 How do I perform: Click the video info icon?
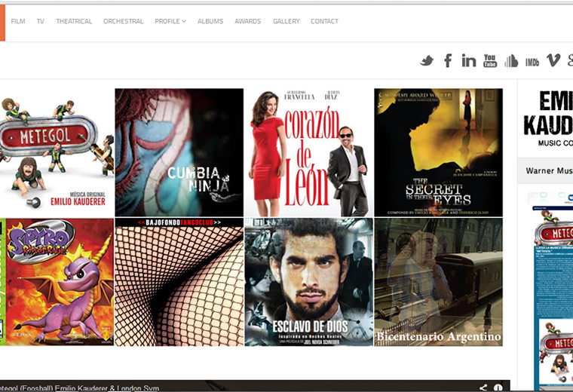[498, 387]
